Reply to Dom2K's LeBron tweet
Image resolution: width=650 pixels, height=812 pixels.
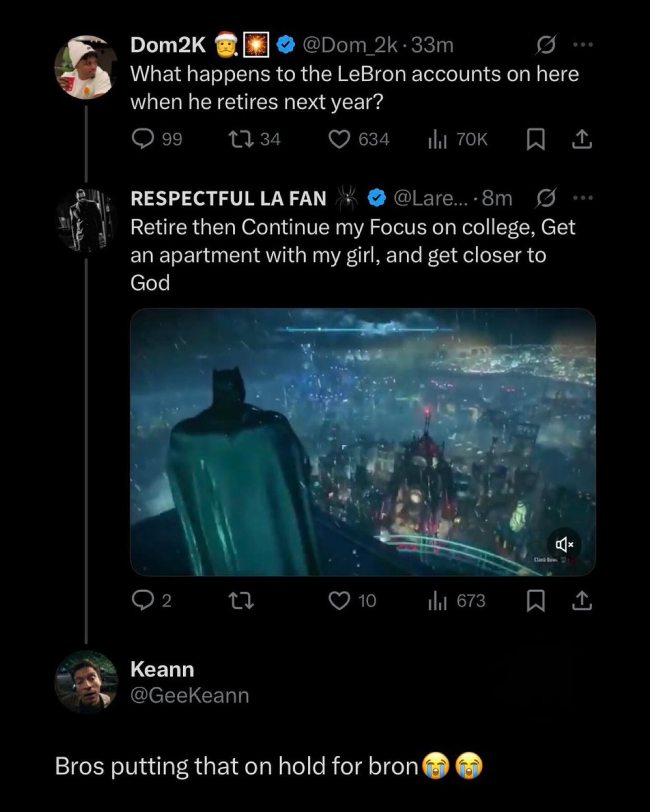pyautogui.click(x=143, y=139)
